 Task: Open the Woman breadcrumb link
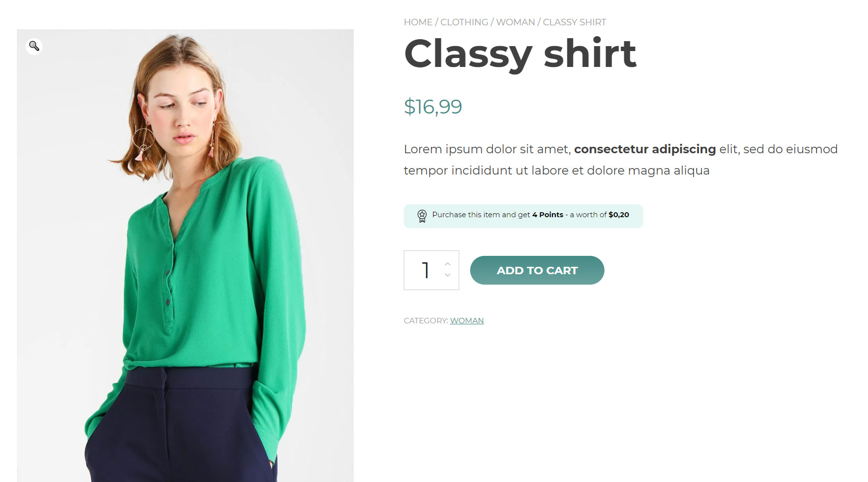(x=515, y=22)
